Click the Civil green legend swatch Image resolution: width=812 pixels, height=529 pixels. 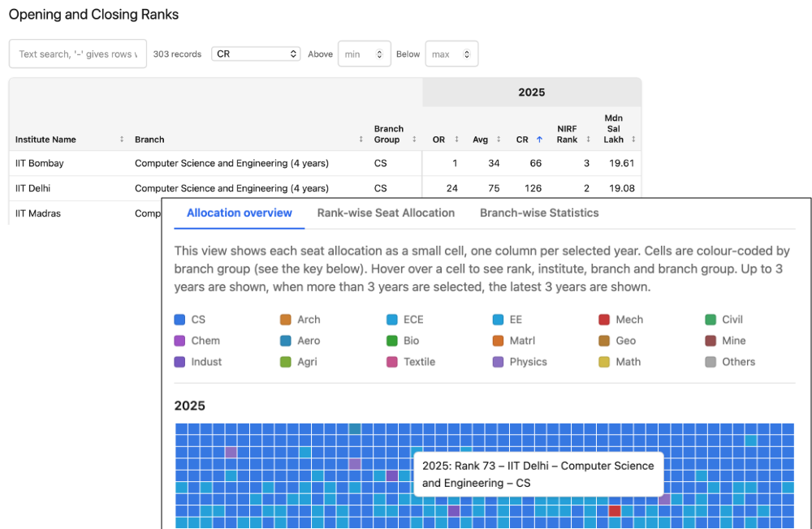tap(710, 320)
